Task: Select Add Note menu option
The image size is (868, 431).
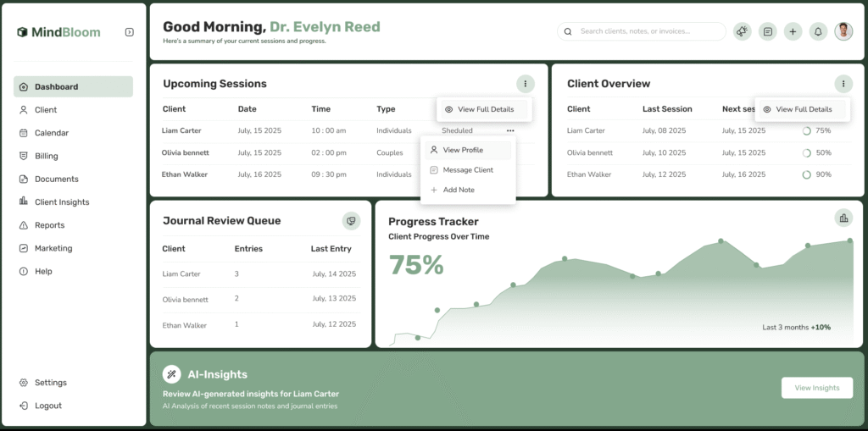Action: point(459,190)
